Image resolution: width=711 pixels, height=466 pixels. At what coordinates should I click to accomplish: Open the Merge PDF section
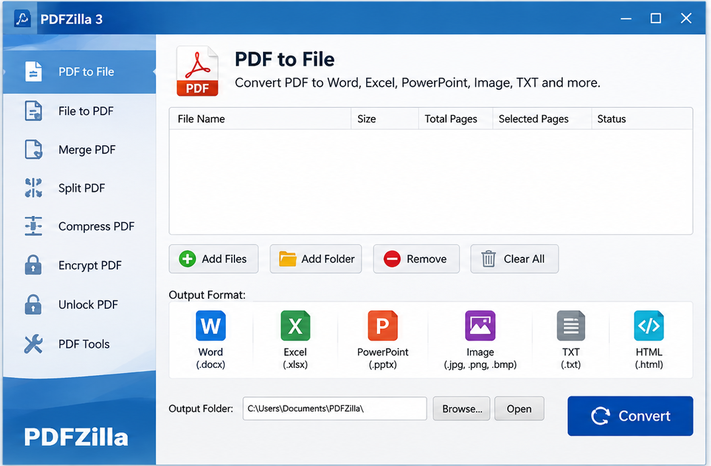(x=79, y=150)
